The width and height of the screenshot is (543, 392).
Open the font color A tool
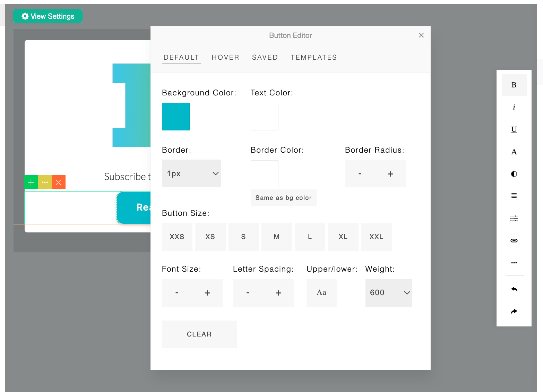514,152
